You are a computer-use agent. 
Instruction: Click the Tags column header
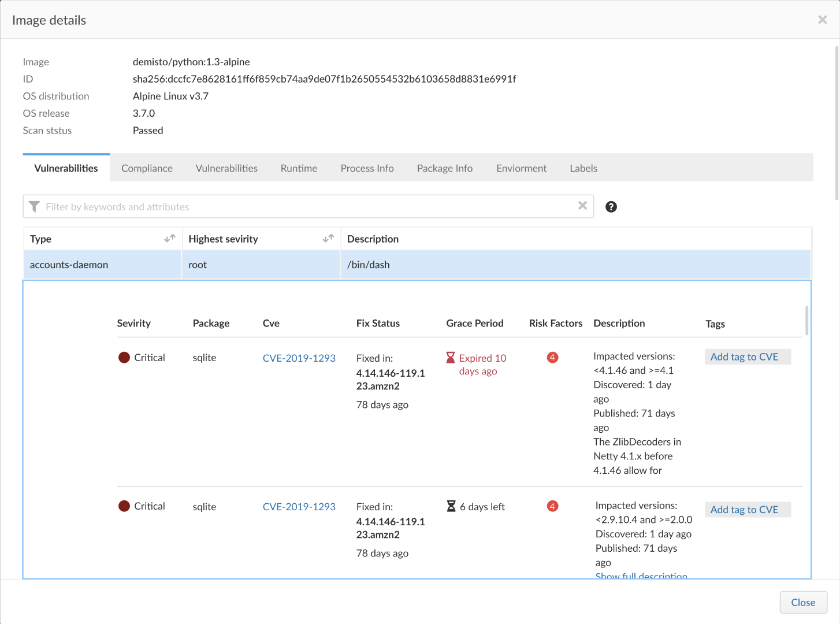click(715, 324)
